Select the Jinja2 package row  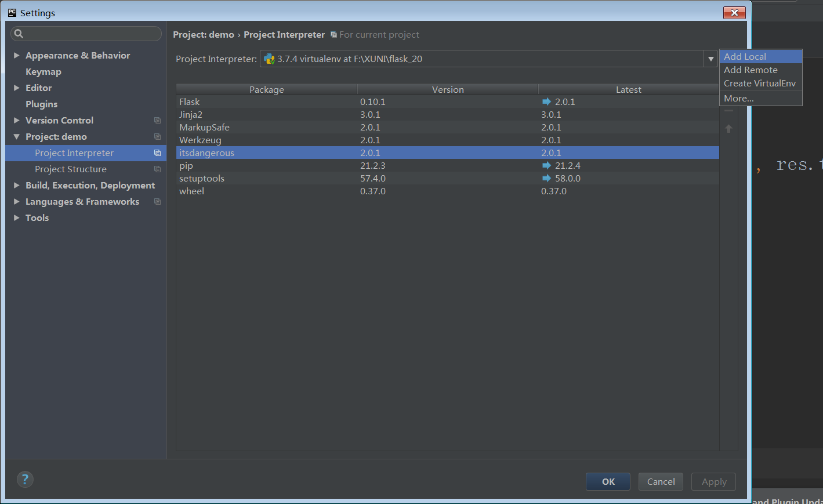coord(448,114)
